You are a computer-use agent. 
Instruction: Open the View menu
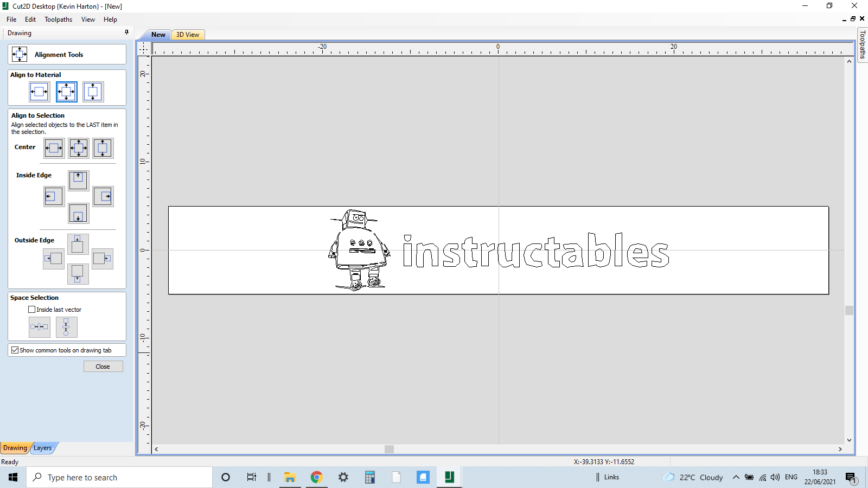(x=88, y=20)
